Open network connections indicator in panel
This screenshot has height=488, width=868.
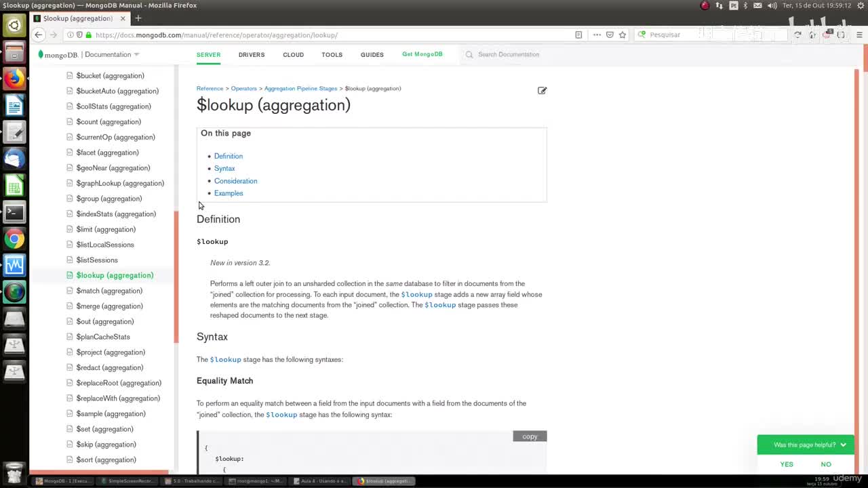pyautogui.click(x=719, y=5)
